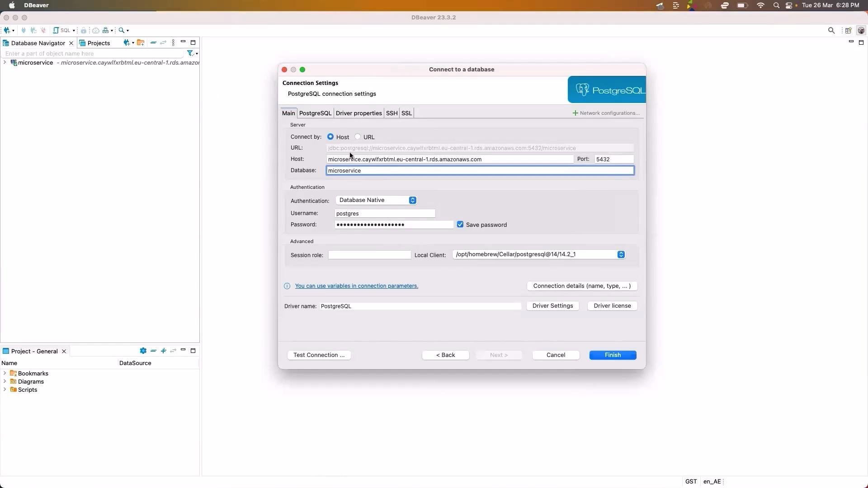This screenshot has height=488, width=868.
Task: Click Link with Editor icon in Database Navigator
Action: 163,42
